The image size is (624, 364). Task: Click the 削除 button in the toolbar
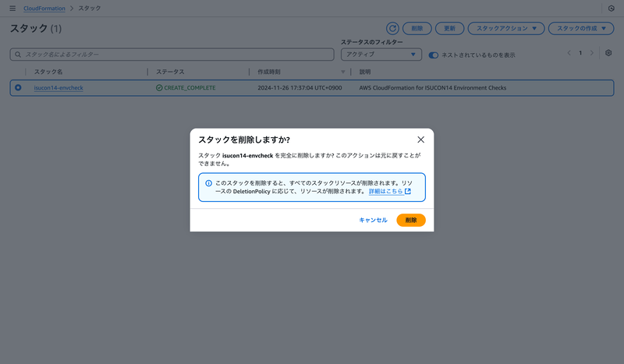click(417, 28)
